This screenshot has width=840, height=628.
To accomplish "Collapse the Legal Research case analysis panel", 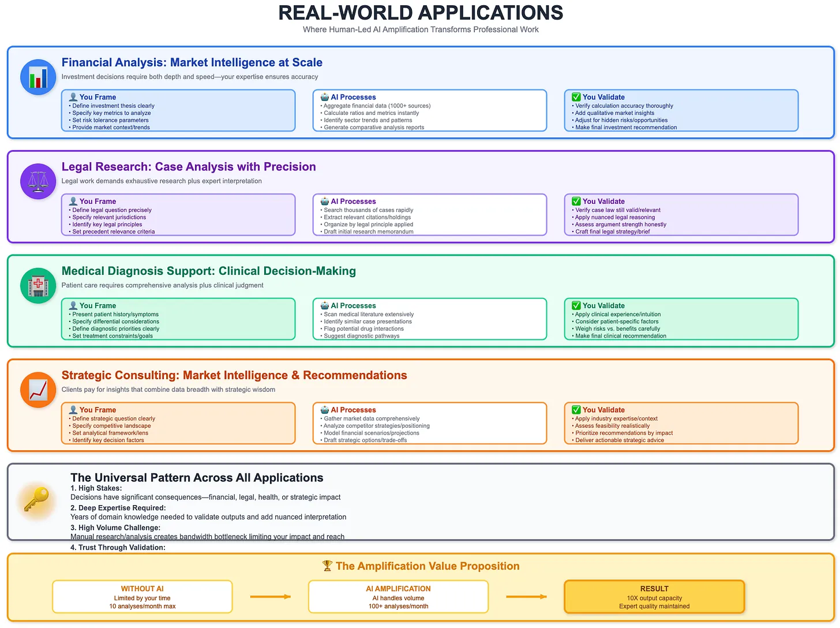I will pos(189,166).
